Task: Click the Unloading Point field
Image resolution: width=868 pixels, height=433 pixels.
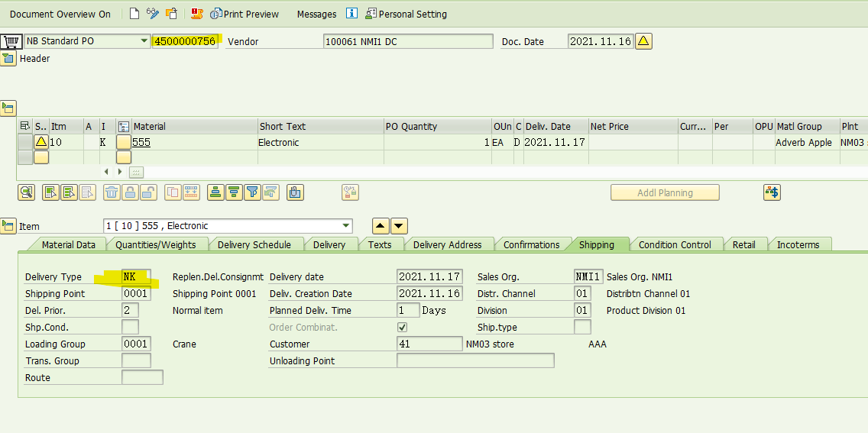Action: tap(475, 360)
